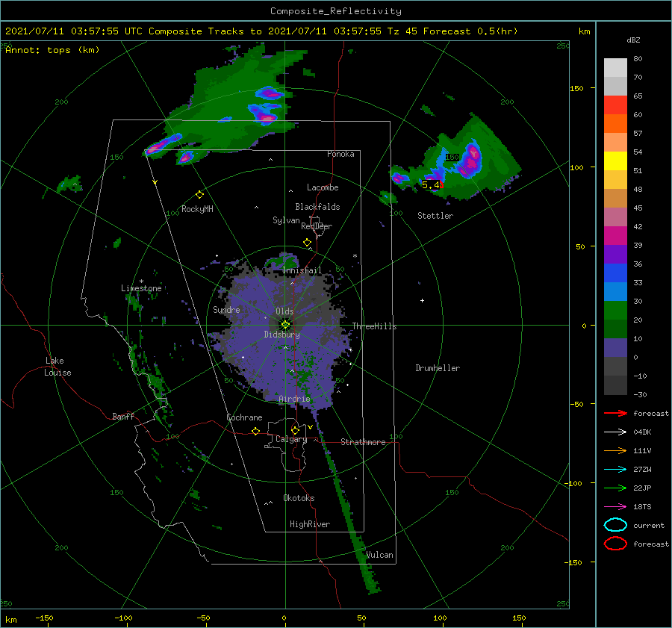Click the Calgary city label

coord(291,439)
